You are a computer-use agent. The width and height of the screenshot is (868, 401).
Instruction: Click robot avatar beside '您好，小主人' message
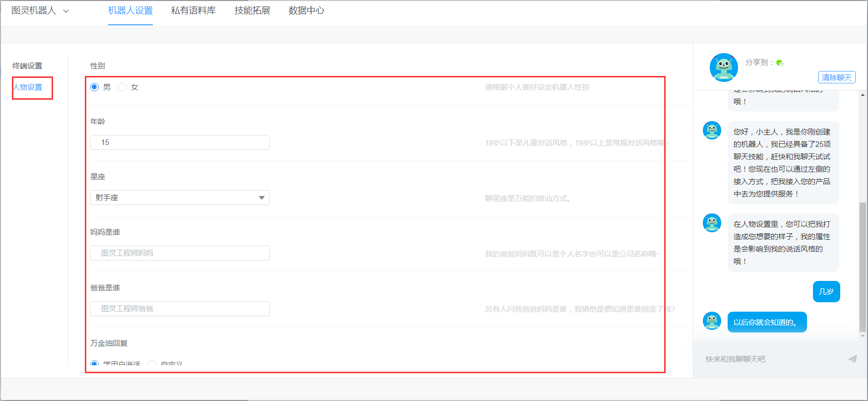click(x=712, y=131)
